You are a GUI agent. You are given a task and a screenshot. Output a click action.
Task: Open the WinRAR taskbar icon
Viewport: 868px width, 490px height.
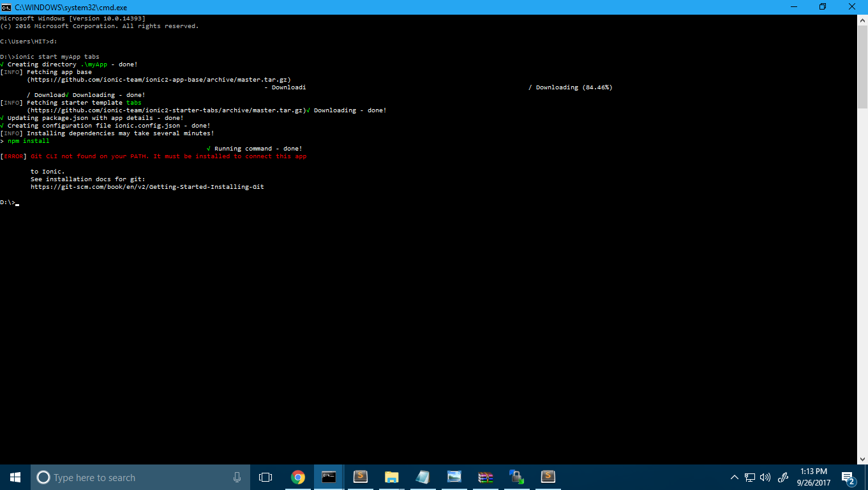point(486,477)
